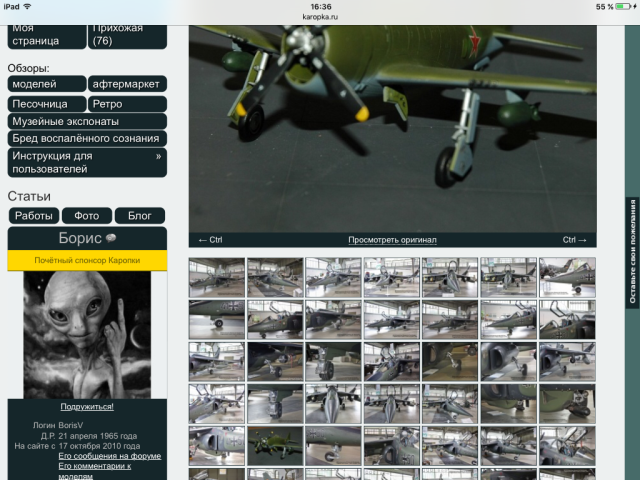Go to next photo with right arrow

click(575, 240)
